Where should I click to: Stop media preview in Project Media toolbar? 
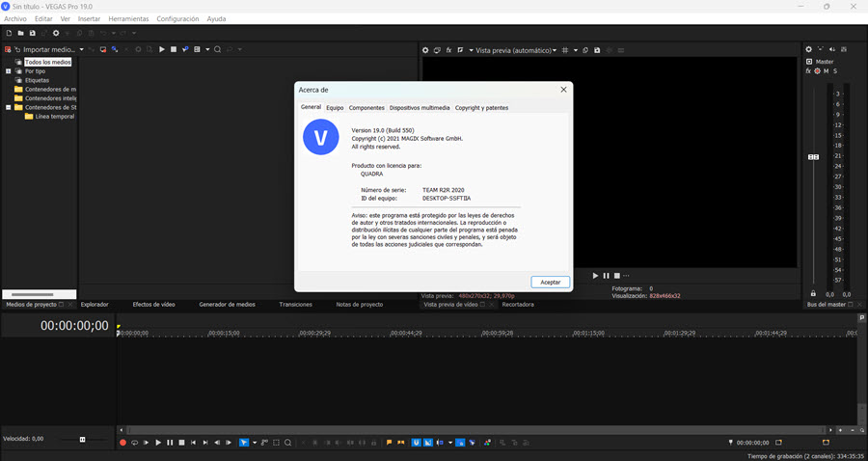[x=174, y=49]
